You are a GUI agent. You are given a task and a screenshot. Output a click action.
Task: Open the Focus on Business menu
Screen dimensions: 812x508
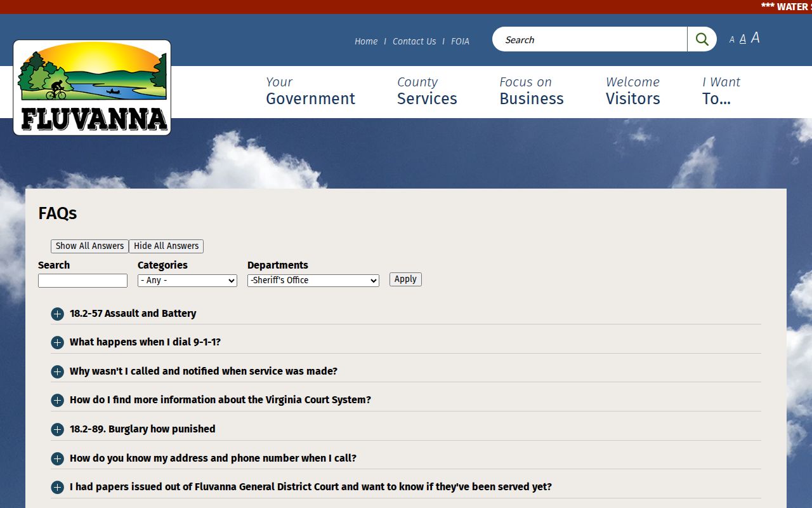[x=532, y=91]
